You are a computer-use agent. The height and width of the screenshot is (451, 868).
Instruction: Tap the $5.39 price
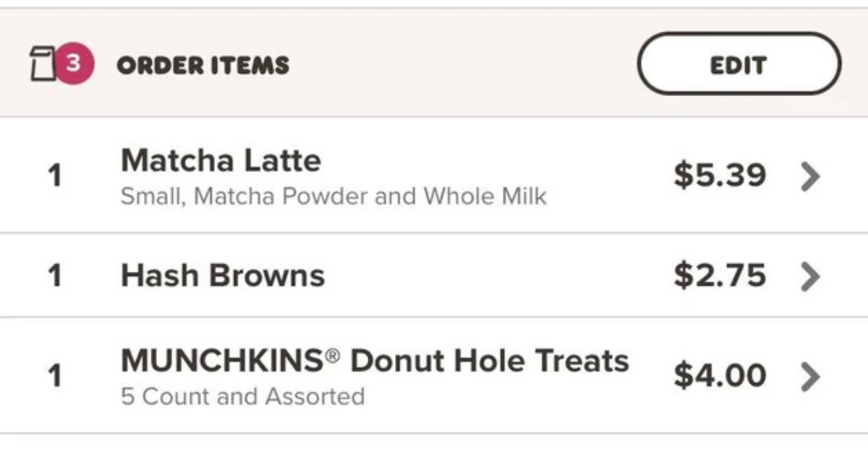click(x=720, y=175)
